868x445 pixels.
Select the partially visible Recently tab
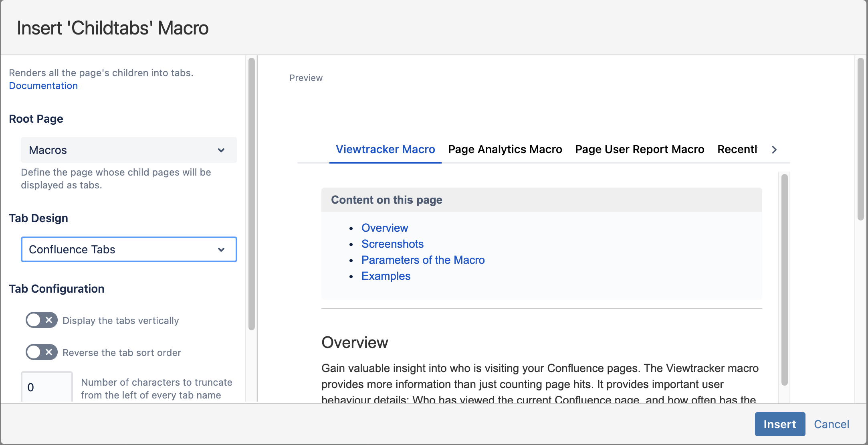coord(737,150)
